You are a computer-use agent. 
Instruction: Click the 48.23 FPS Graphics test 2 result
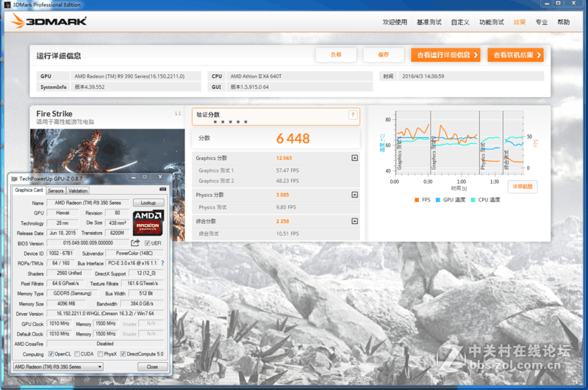[287, 181]
